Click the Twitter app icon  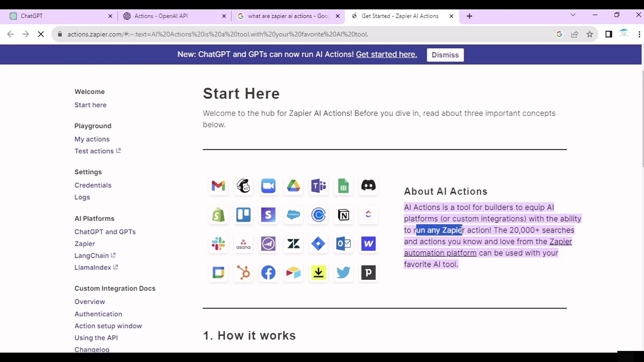(343, 273)
